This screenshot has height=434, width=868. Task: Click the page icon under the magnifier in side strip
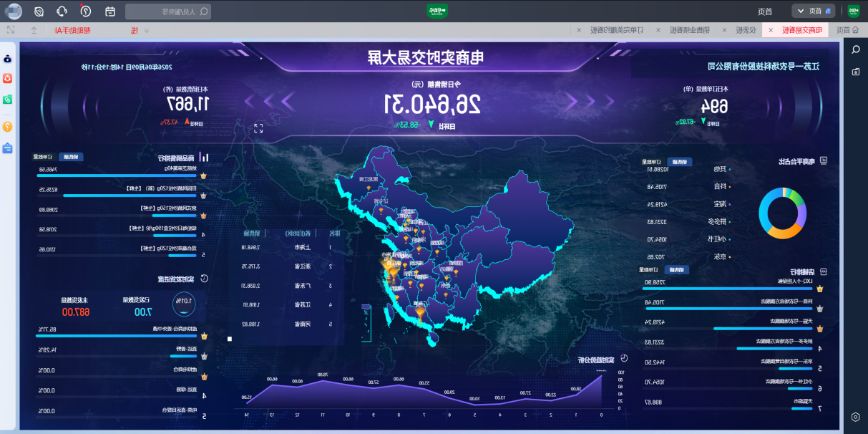click(x=856, y=72)
